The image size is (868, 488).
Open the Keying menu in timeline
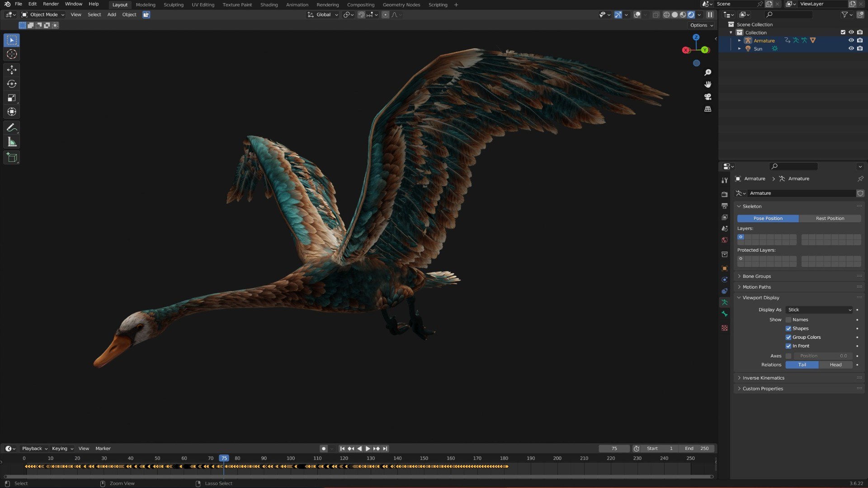click(x=62, y=449)
